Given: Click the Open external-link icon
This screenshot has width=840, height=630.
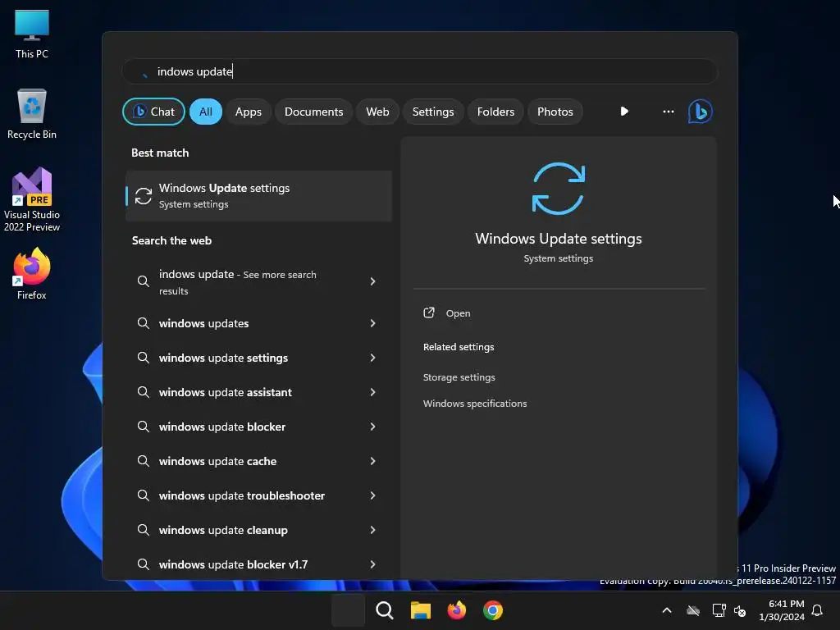Looking at the screenshot, I should click(x=428, y=313).
